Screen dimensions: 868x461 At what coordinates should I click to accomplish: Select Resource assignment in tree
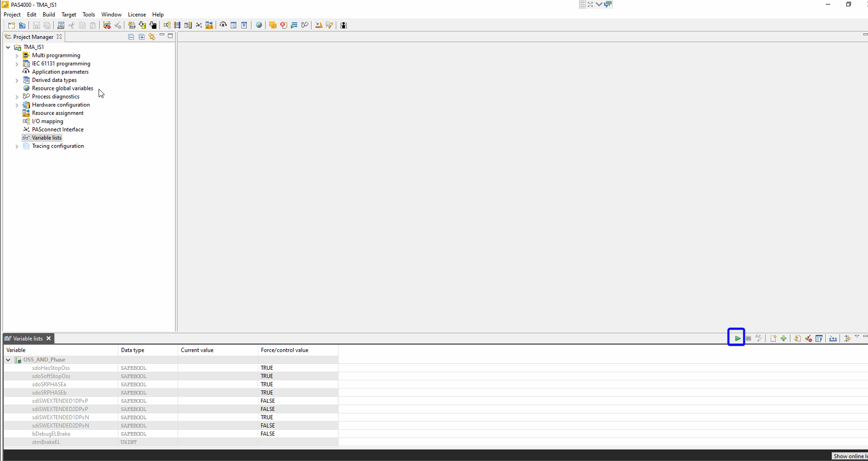[x=57, y=113]
